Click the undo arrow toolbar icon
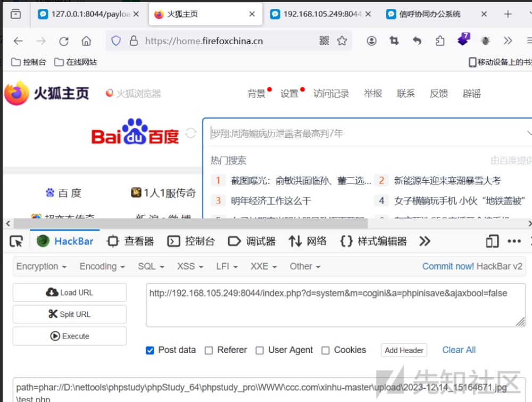The image size is (532, 402). click(417, 41)
